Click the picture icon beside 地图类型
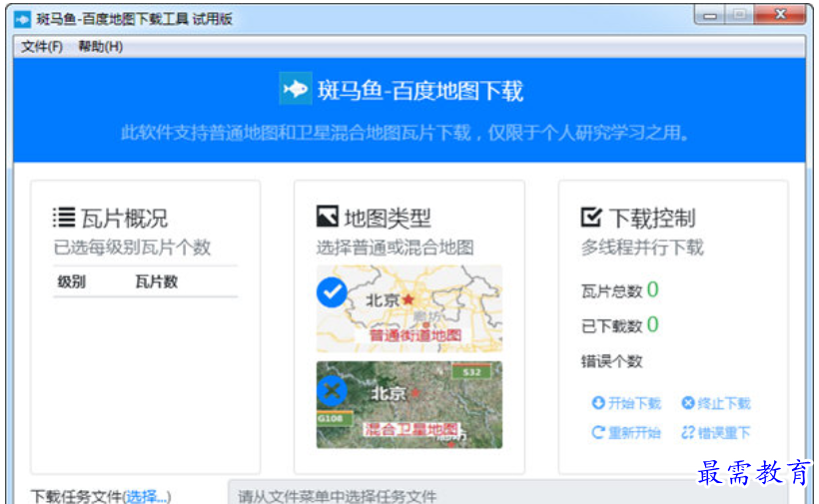This screenshot has width=819, height=504. [x=328, y=217]
